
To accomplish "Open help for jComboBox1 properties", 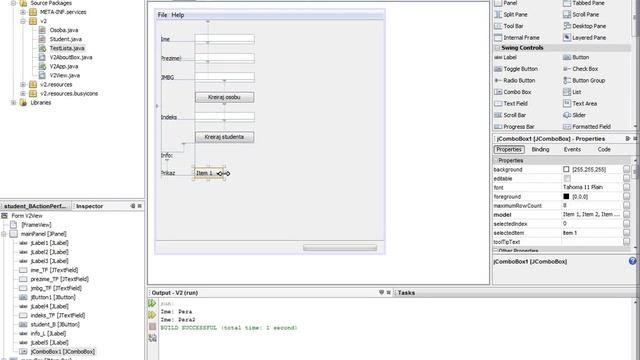I will click(x=633, y=261).
